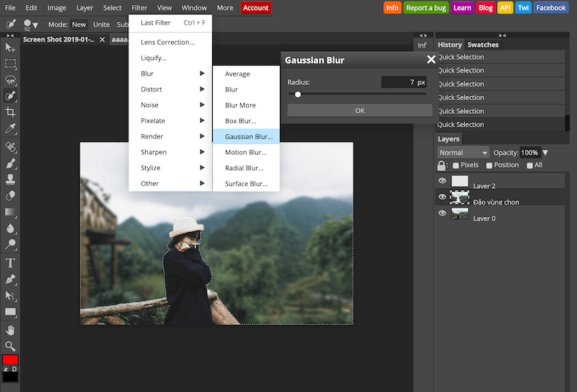Open the Normal blend mode dropdown
Image resolution: width=577 pixels, height=392 pixels.
463,153
